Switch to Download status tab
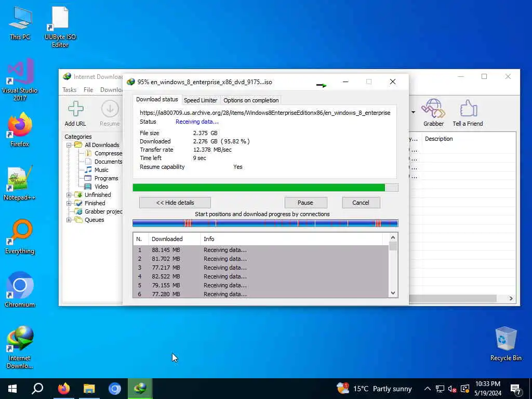This screenshot has height=399, width=532. [157, 99]
